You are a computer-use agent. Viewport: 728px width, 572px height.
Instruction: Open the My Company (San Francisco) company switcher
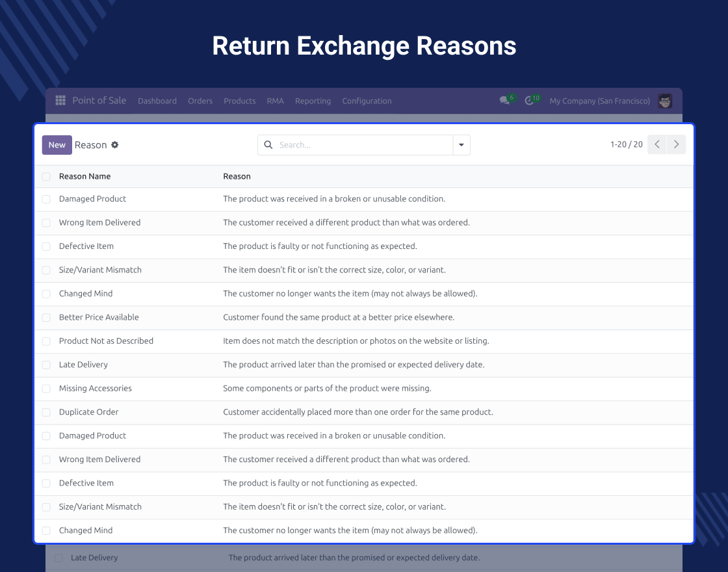pos(599,101)
